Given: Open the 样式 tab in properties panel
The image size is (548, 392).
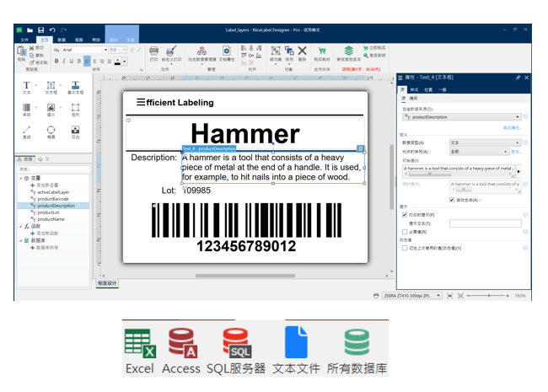Looking at the screenshot, I should point(415,89).
